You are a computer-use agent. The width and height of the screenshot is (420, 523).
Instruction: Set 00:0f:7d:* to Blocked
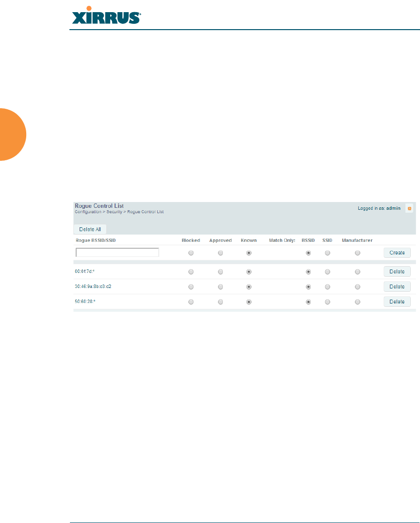click(x=191, y=272)
